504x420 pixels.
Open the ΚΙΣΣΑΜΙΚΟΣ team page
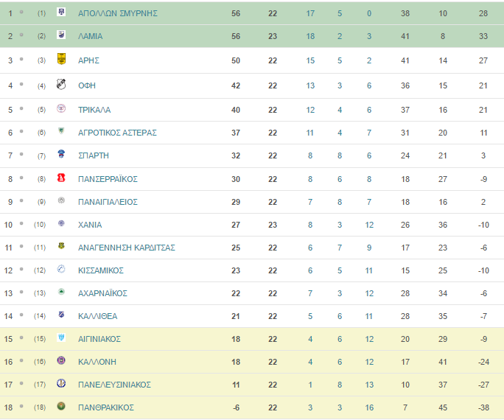(x=101, y=270)
